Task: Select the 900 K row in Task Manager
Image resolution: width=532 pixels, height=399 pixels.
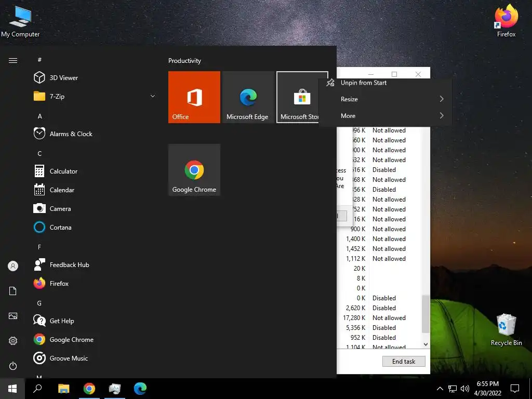Action: click(x=379, y=229)
